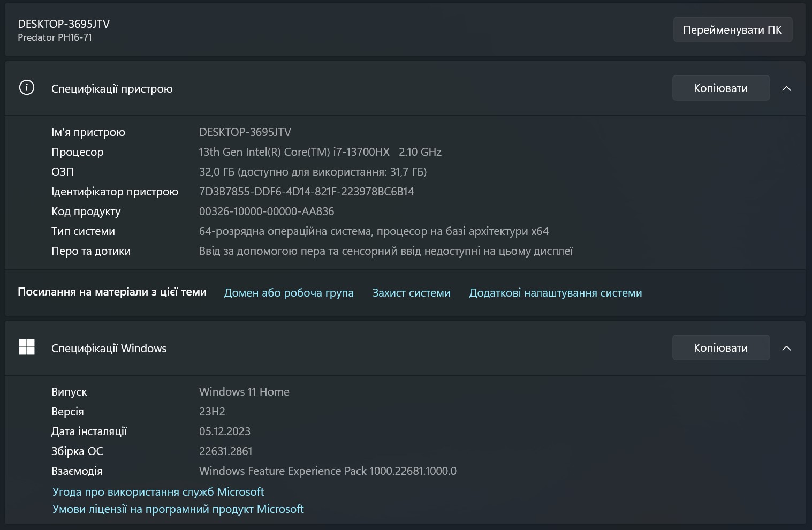
Task: Collapse the Специфікації пристрою section chevron
Action: coord(786,88)
